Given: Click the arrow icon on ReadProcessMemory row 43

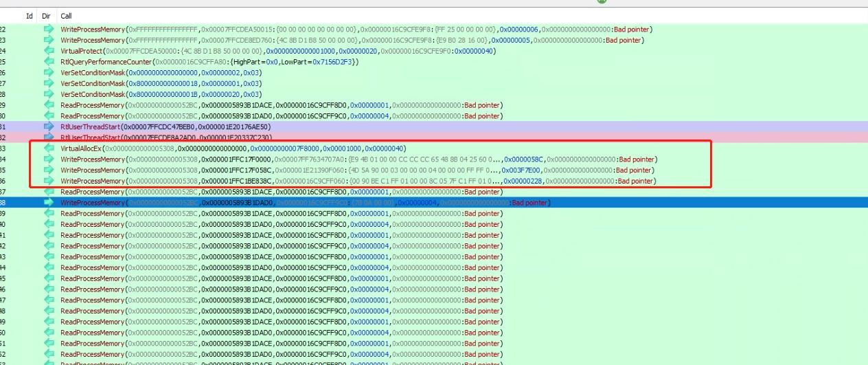Looking at the screenshot, I should (49, 256).
